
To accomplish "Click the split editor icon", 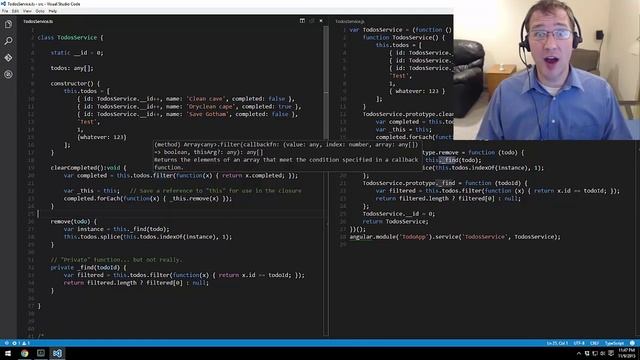I will pyautogui.click(x=302, y=20).
